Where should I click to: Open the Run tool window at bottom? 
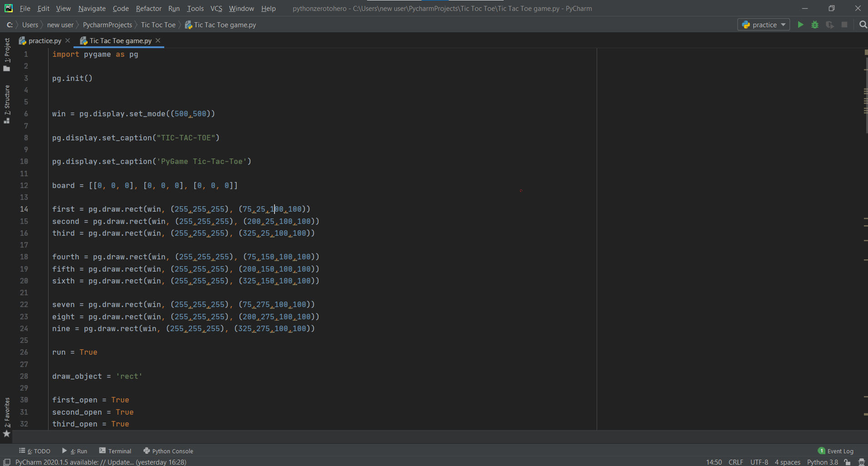click(x=74, y=451)
